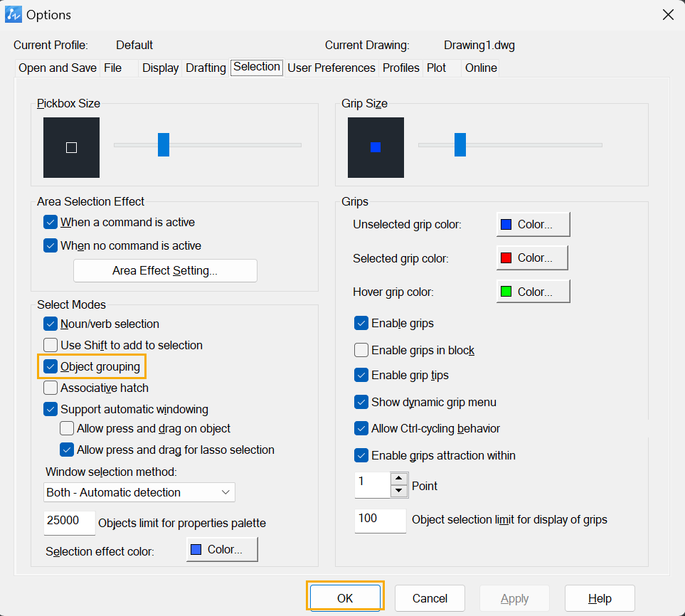The width and height of the screenshot is (685, 616).
Task: Enable Allow press and drag on object
Action: click(66, 429)
